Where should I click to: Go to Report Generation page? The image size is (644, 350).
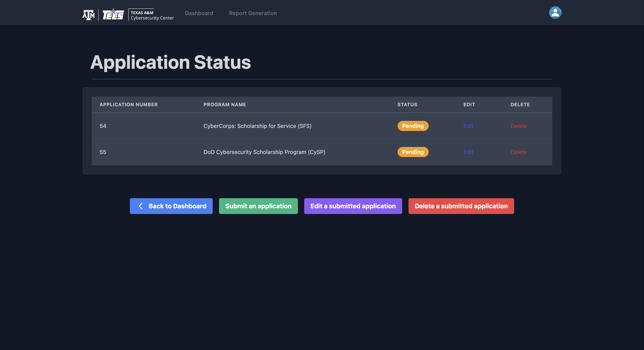point(253,13)
